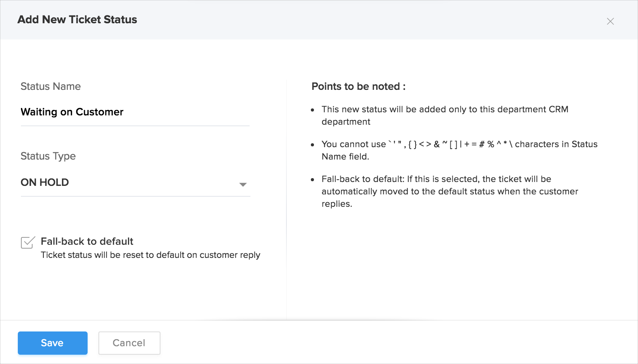Image resolution: width=638 pixels, height=364 pixels.
Task: Click the 'Waiting on Customer' text
Action: [72, 112]
